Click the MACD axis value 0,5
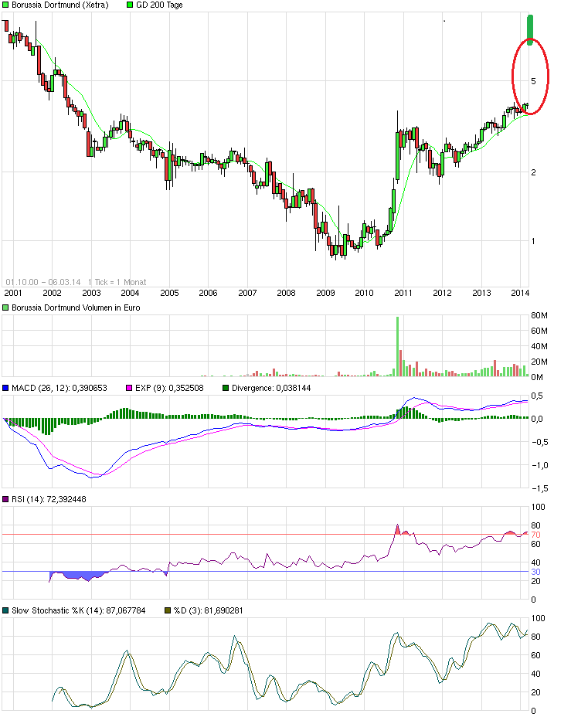The width and height of the screenshot is (588, 717). click(x=537, y=396)
